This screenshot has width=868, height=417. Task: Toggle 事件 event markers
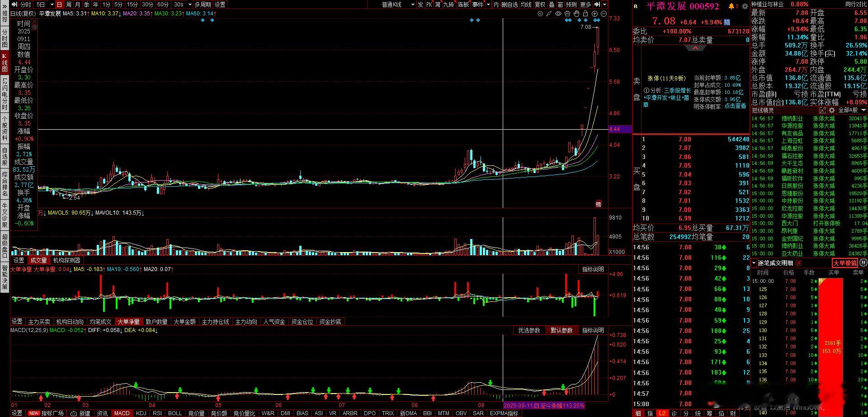click(478, 5)
